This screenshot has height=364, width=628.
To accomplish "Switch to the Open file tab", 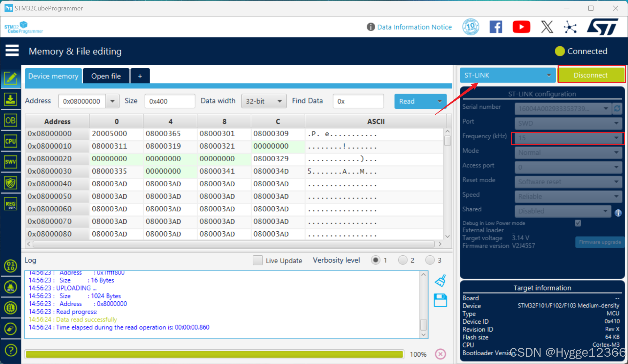I will [x=106, y=76].
